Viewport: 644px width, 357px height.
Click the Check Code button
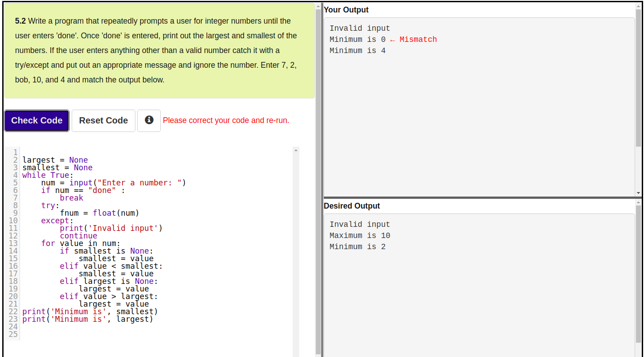point(37,121)
